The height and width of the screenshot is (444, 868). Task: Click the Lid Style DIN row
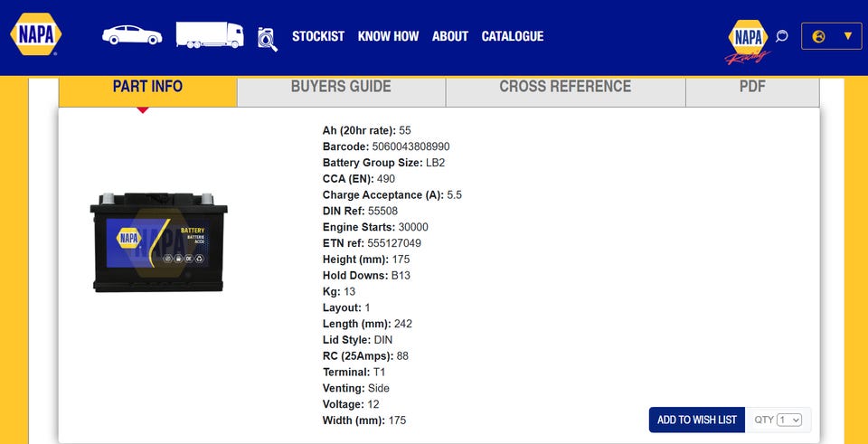[x=357, y=339]
